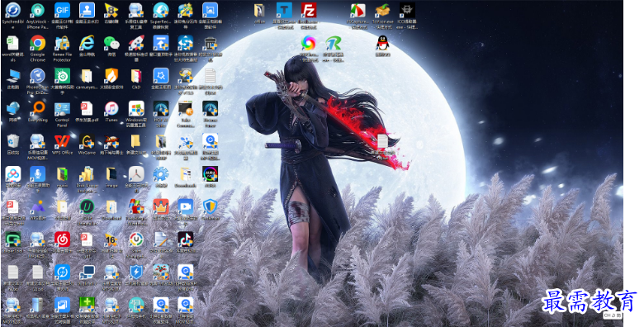The width and height of the screenshot is (644, 327).
Task: Launch the QQ penguin shortcut
Action: (382, 43)
